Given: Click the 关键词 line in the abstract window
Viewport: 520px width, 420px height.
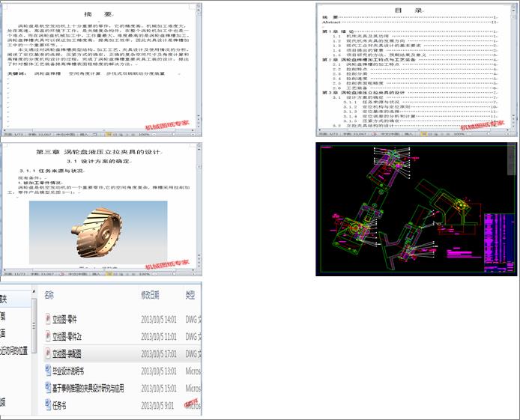Looking at the screenshot, I should pyautogui.click(x=86, y=73).
